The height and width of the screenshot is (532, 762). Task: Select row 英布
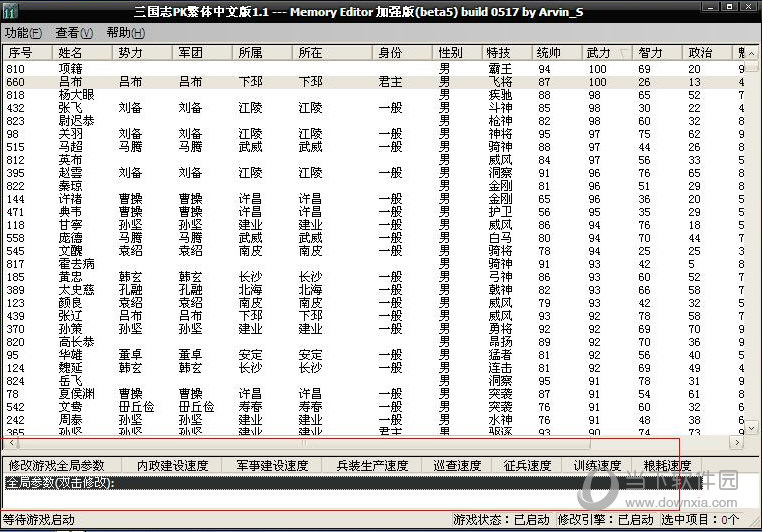374,160
